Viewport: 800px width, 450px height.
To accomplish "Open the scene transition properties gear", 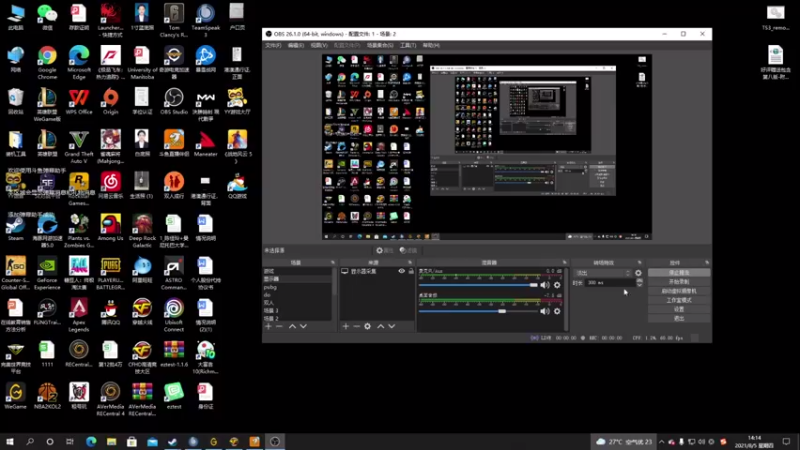I will [638, 273].
